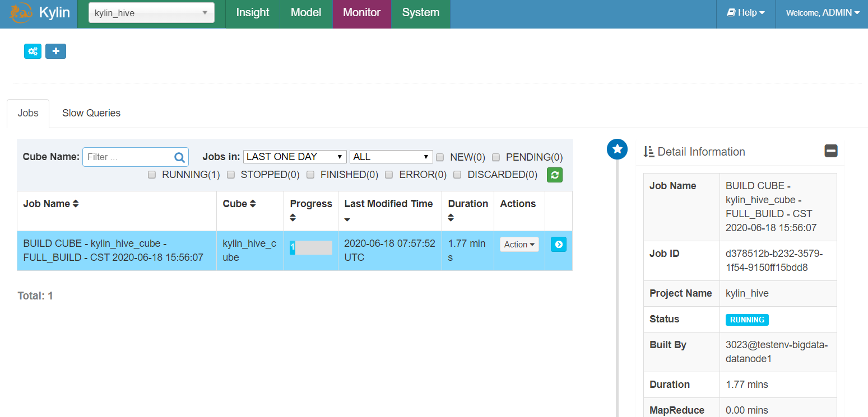Check the DISCARDED(0) filter checkbox
Image resolution: width=868 pixels, height=417 pixels.
[x=457, y=175]
